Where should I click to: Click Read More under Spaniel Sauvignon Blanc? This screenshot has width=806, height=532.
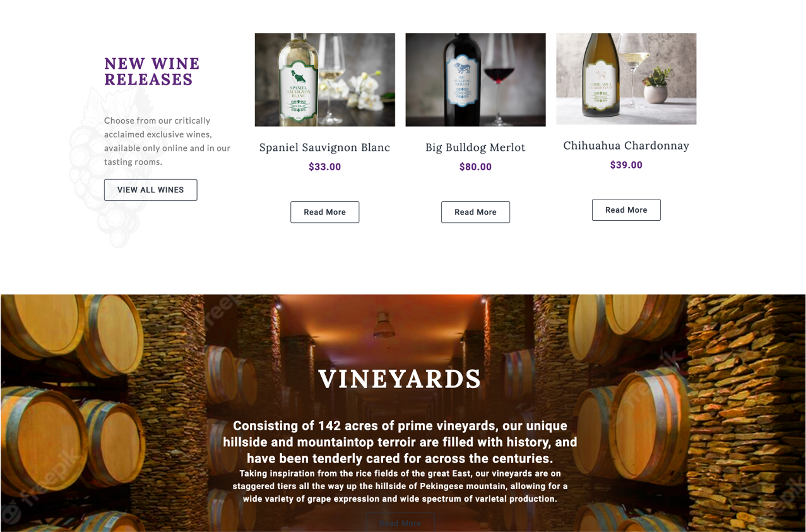pyautogui.click(x=324, y=212)
